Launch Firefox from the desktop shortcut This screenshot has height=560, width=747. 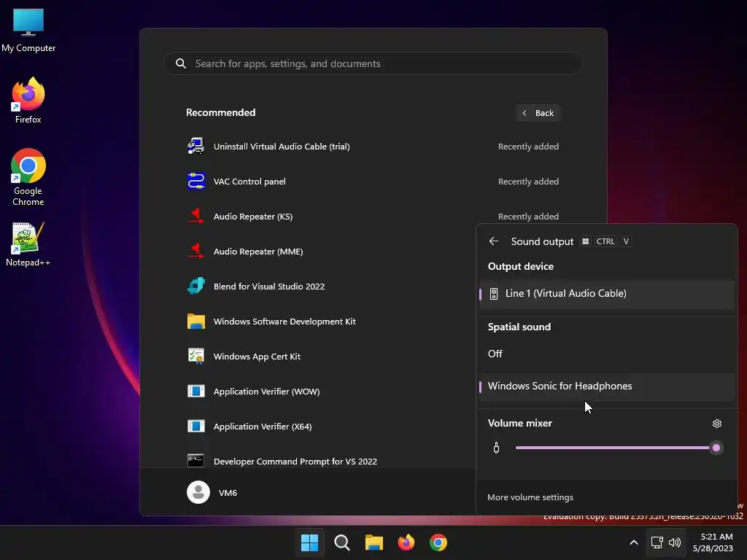28,101
